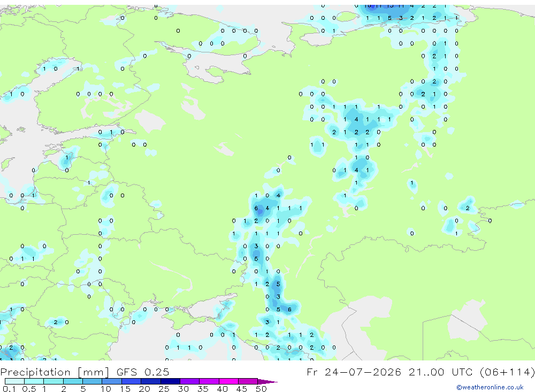535x392 pixels.
Task: Pick the 35–40 mm legend swatch
Action: [209, 381]
